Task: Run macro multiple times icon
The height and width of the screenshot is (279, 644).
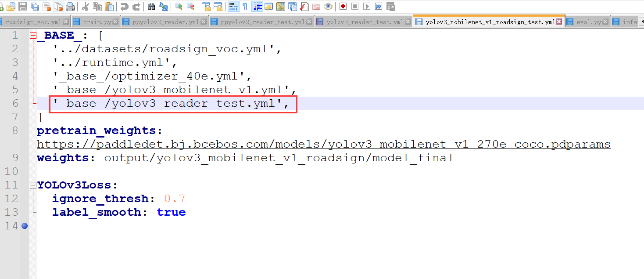Action: coord(379,7)
